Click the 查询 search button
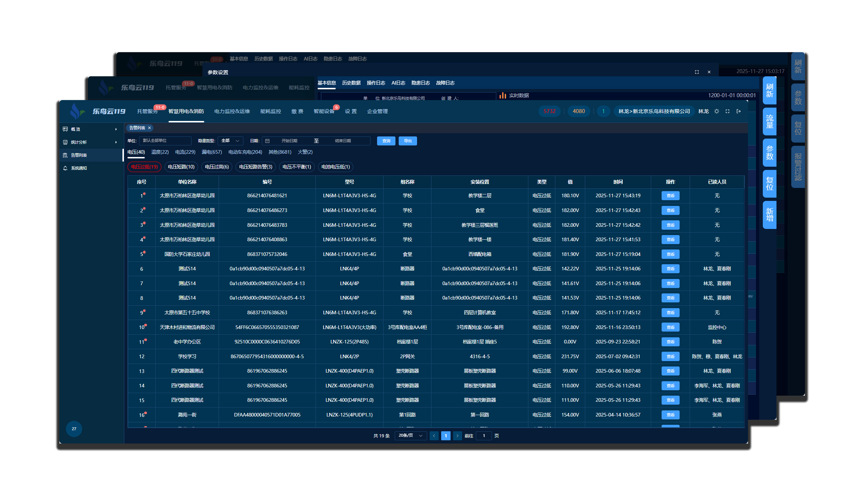Viewport: 864px width, 504px height. [386, 141]
